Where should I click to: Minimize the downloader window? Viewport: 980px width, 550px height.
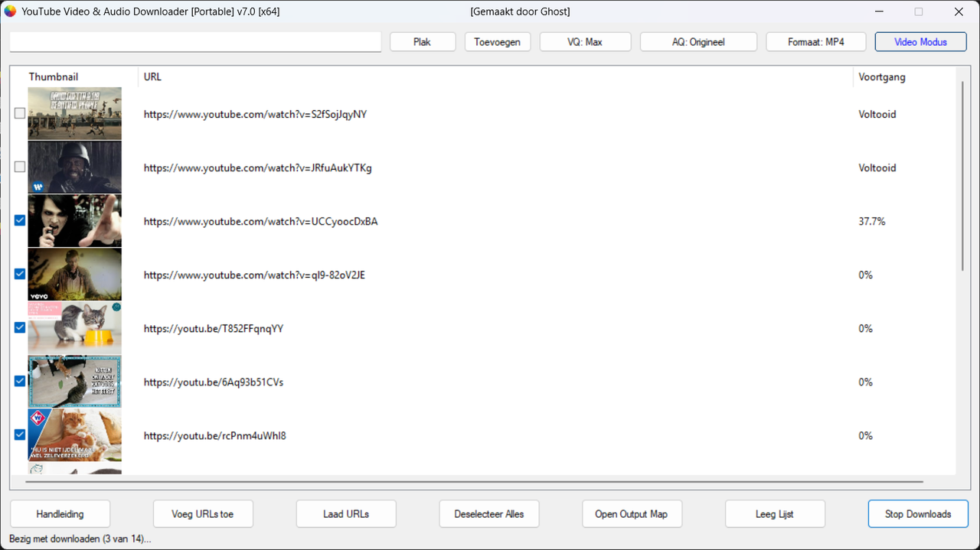click(879, 11)
